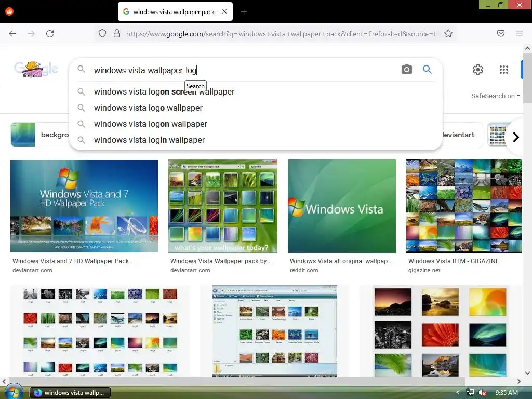The height and width of the screenshot is (399, 532).
Task: Click the browser forward arrow
Action: coord(31,34)
